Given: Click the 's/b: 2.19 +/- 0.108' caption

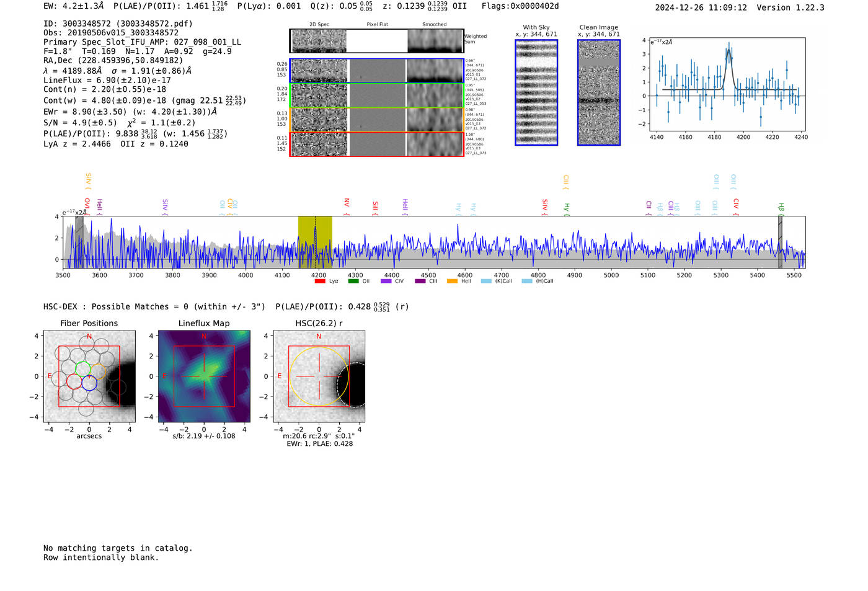Looking at the screenshot, I should tap(204, 436).
